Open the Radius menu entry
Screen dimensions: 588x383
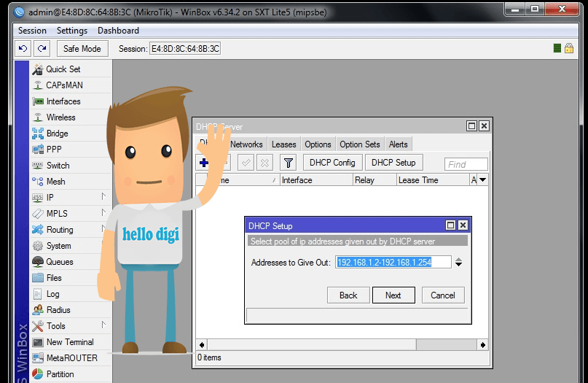[71, 310]
